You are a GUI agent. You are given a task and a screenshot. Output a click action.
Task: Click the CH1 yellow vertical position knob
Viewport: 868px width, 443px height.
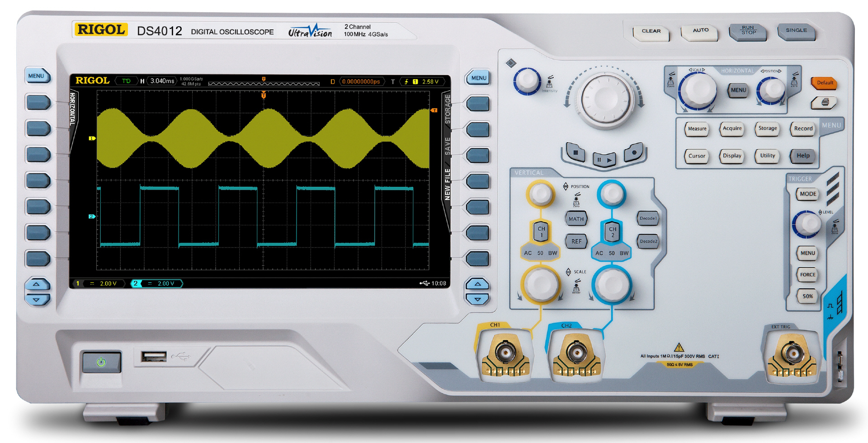[540, 194]
